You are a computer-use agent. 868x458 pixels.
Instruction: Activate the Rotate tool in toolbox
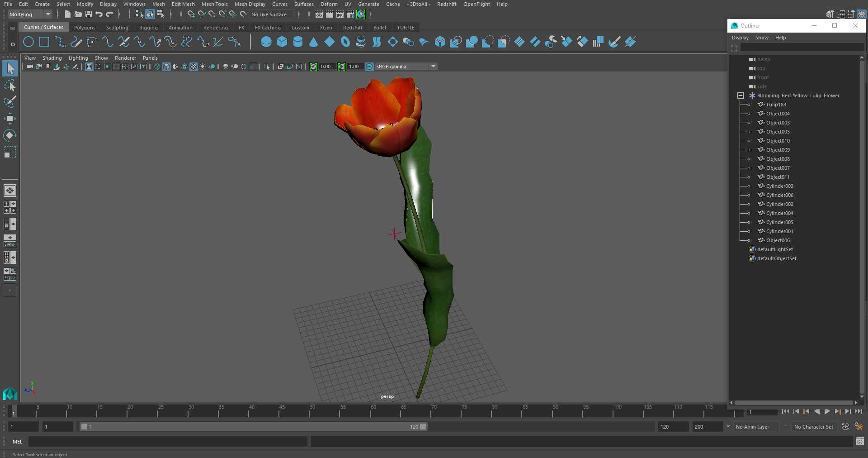pyautogui.click(x=10, y=135)
